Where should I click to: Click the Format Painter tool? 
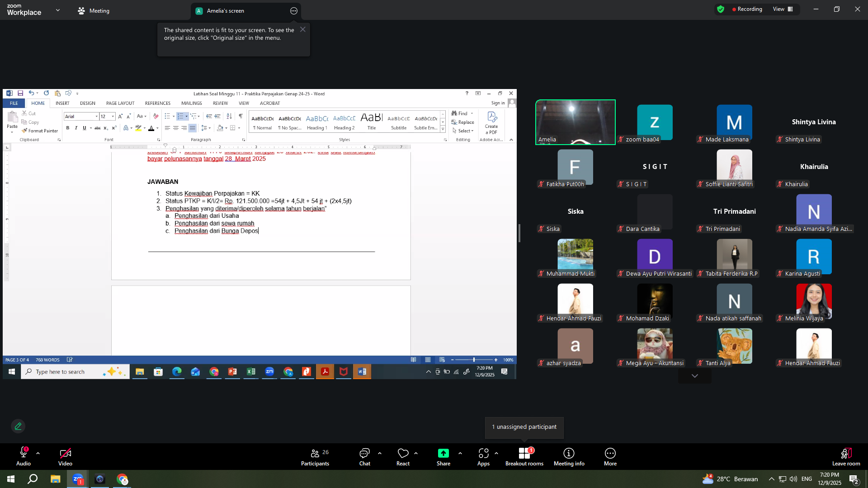pos(40,131)
